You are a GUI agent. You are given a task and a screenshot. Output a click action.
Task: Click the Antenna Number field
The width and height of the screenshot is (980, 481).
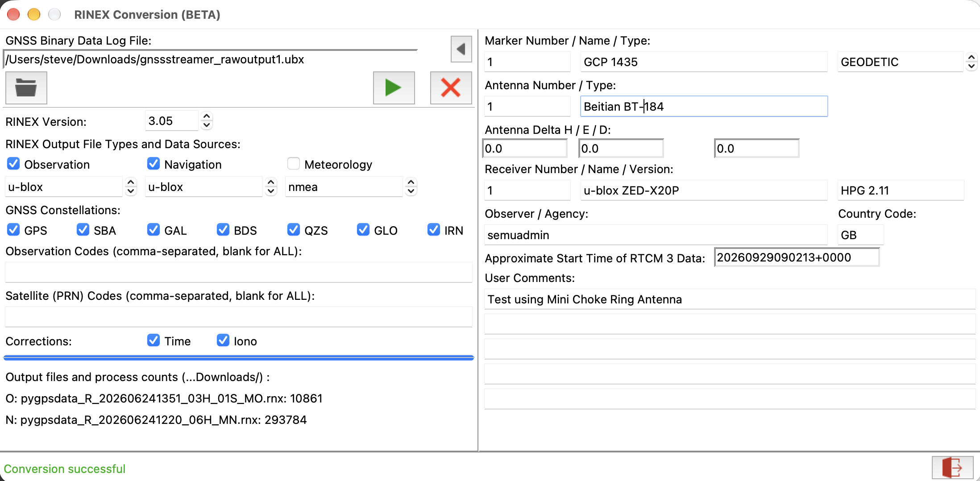click(527, 106)
